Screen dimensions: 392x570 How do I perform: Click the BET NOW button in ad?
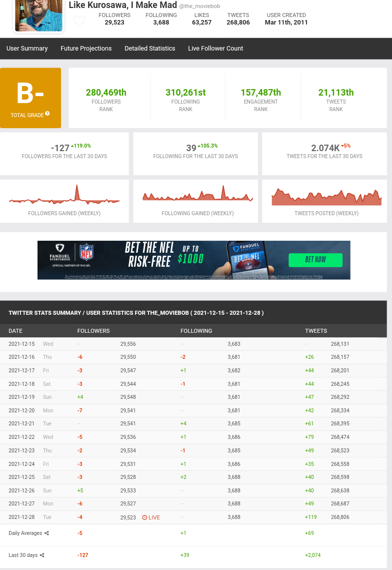click(315, 260)
